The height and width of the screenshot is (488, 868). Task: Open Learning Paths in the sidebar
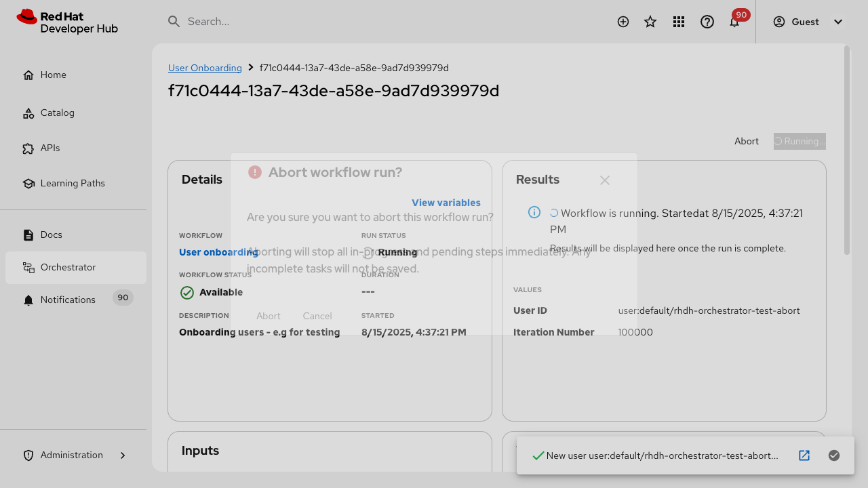[x=72, y=183]
